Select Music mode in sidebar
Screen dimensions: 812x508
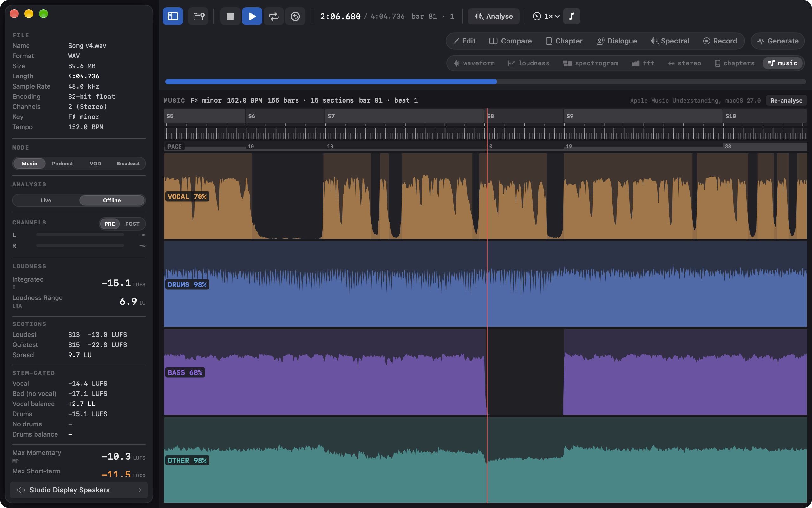pos(29,164)
